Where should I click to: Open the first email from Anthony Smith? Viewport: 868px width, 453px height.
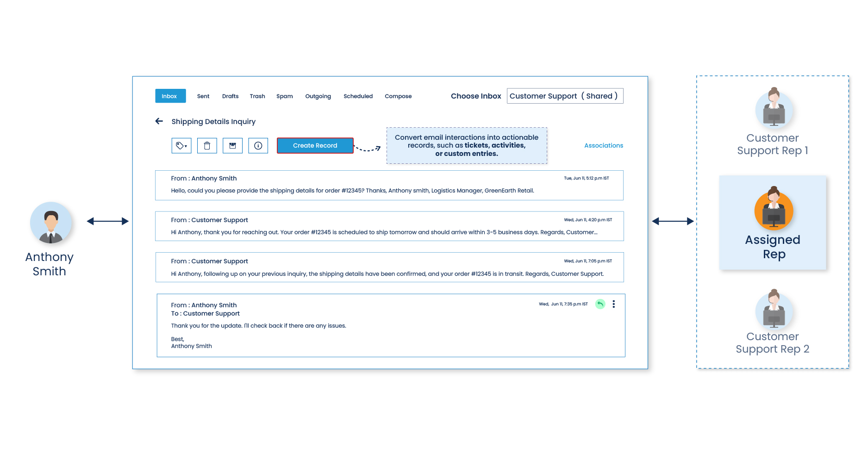click(x=390, y=185)
